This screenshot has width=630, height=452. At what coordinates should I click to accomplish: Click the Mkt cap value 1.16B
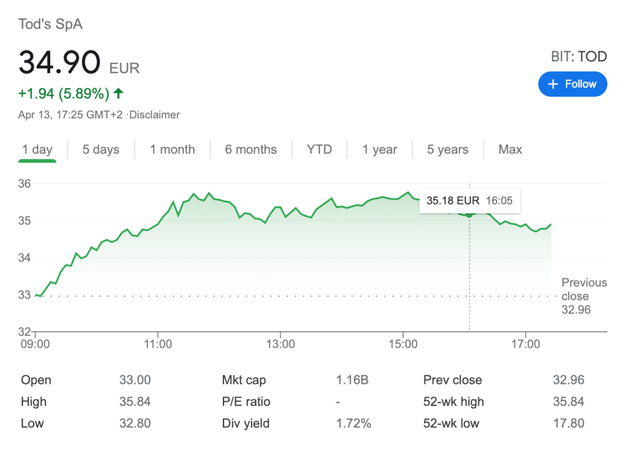tap(352, 380)
